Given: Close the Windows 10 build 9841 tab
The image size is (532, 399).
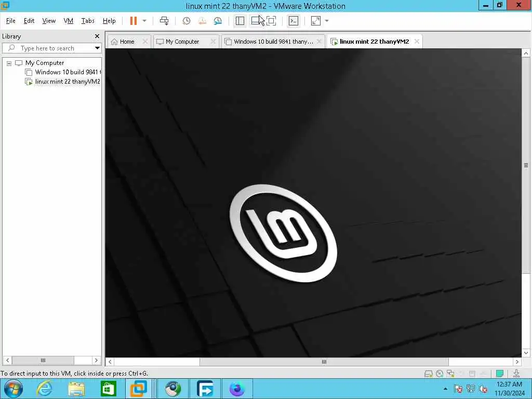Looking at the screenshot, I should (319, 42).
